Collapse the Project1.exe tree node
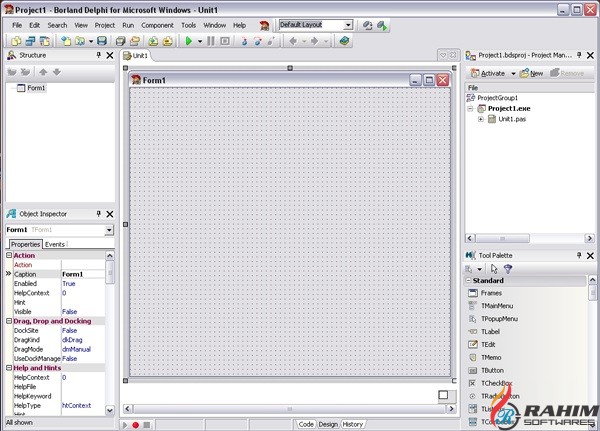 (470, 109)
